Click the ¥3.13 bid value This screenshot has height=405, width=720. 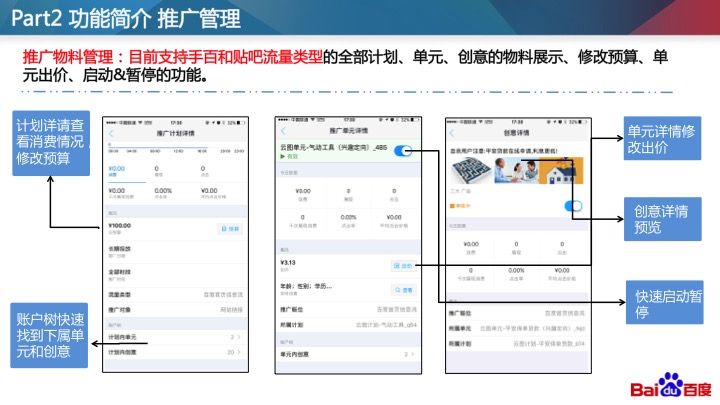pos(288,263)
